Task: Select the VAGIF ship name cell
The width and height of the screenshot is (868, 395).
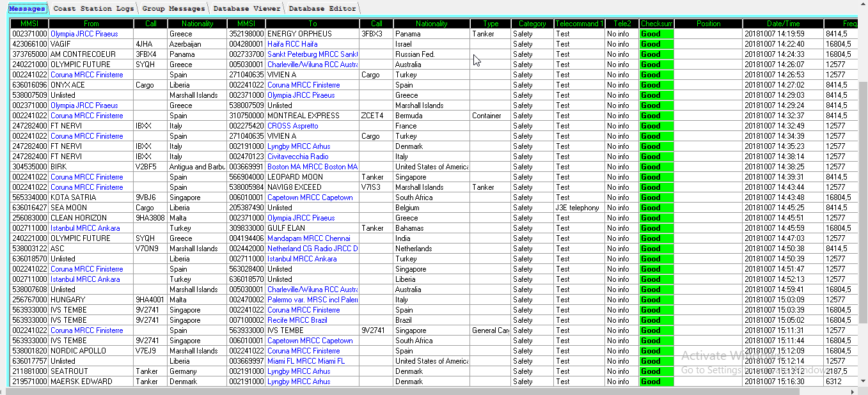Action: coord(91,44)
